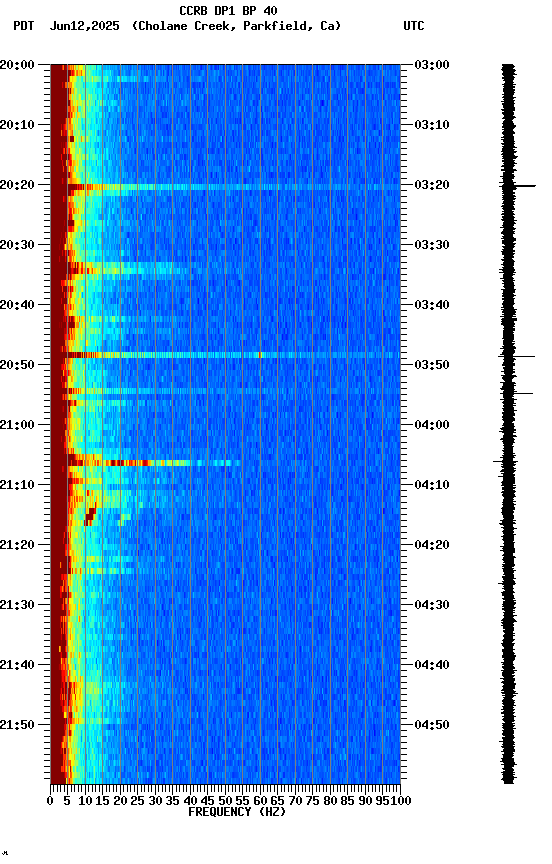Click the 04:40 UTC time label
Screen dimensions: 552x864
tap(432, 665)
